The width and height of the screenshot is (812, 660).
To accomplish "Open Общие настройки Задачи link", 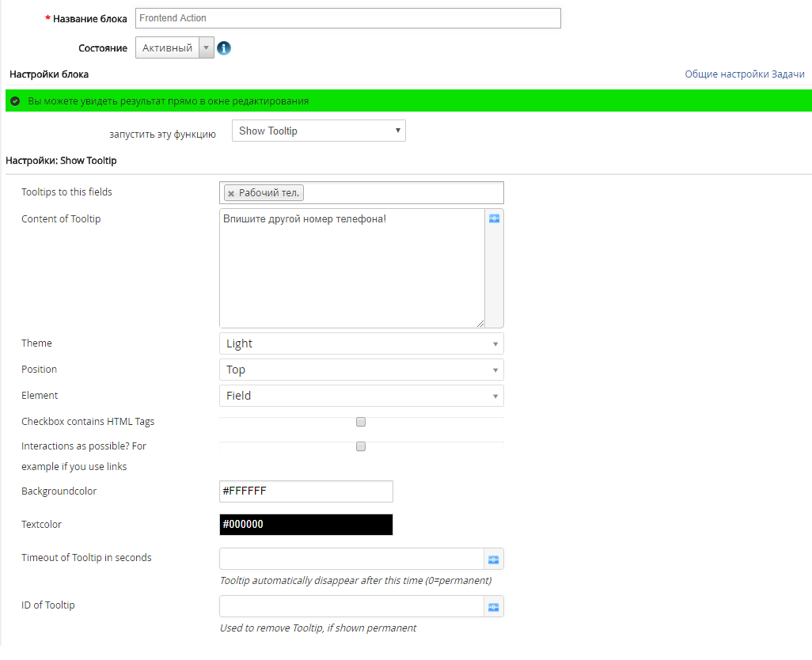I will tap(744, 74).
